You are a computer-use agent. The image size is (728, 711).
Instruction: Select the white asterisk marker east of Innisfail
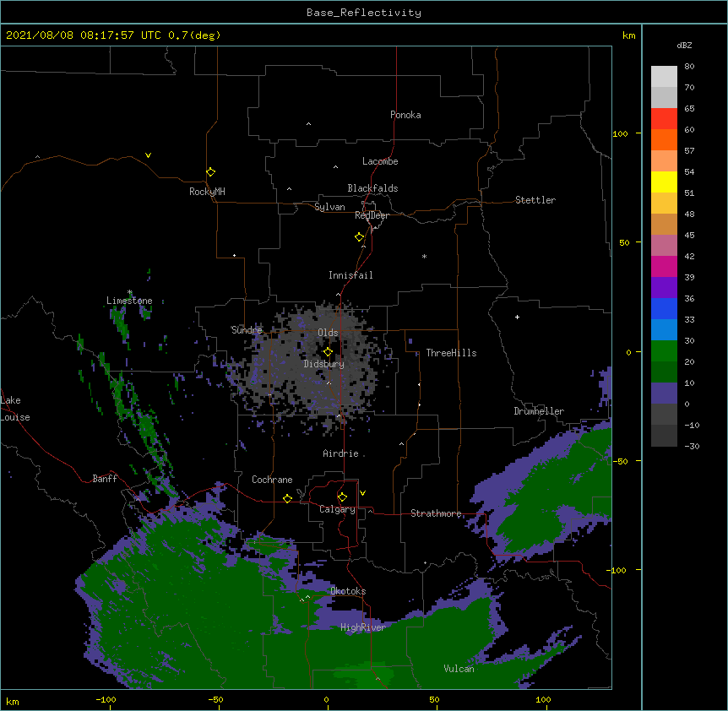[x=424, y=256]
